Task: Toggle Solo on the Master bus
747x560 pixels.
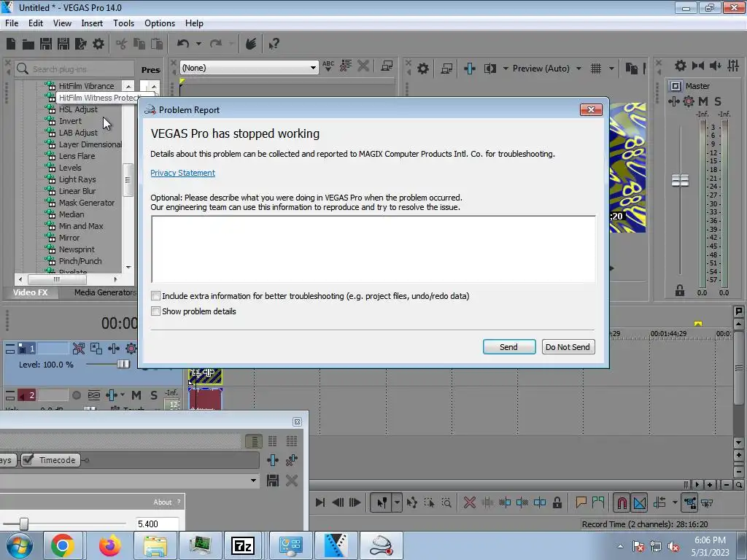Action: [x=718, y=101]
